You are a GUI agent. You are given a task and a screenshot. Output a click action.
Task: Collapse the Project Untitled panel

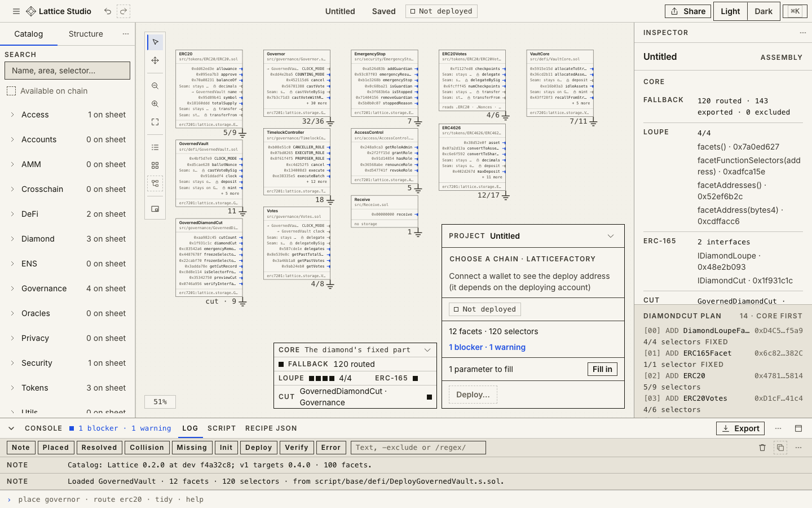pyautogui.click(x=611, y=236)
